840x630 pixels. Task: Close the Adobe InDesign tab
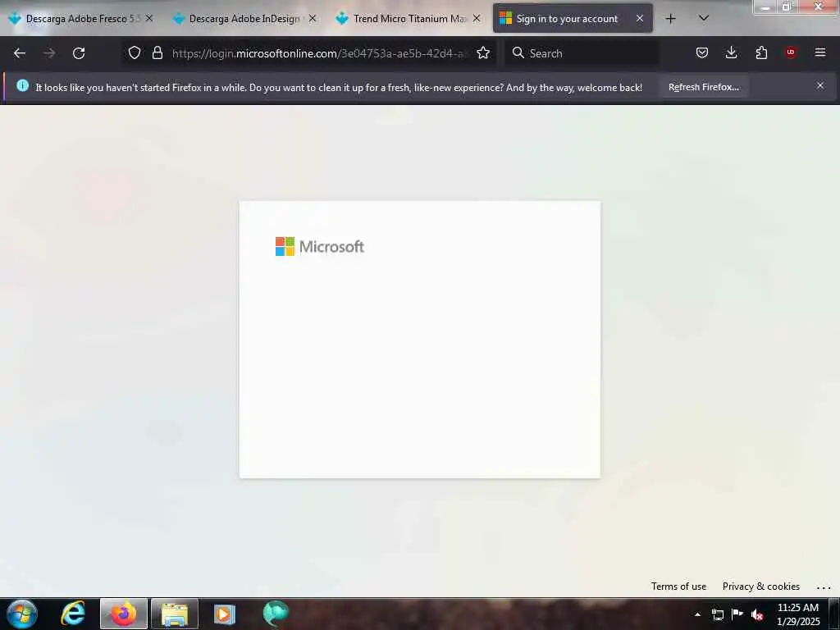pyautogui.click(x=313, y=18)
